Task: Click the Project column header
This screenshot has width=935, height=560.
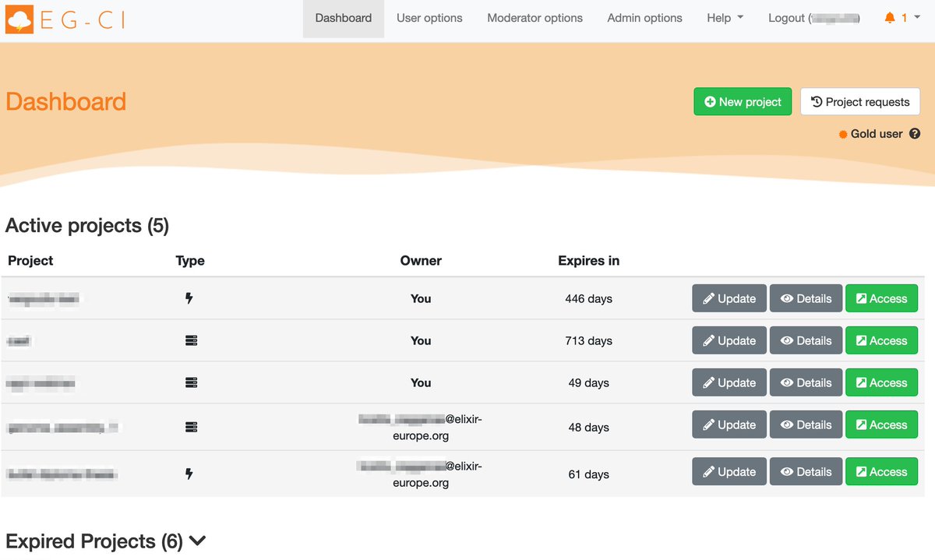Action: 30,261
